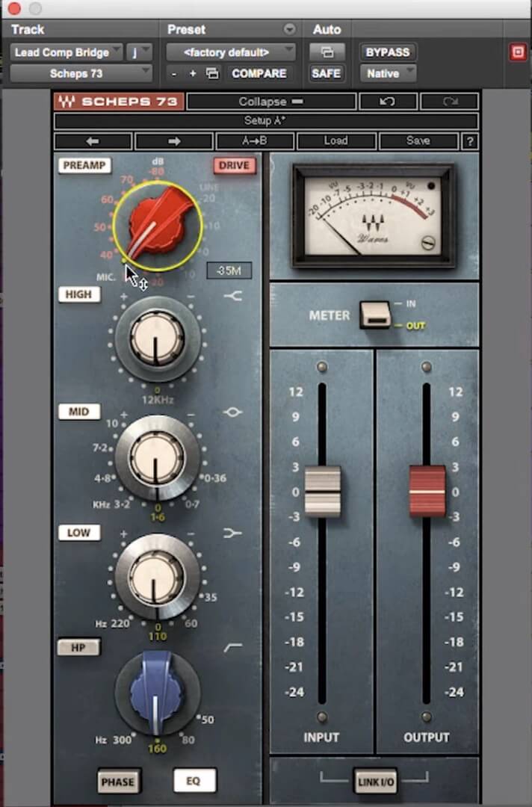
Task: Toggle the LINK I/O button
Action: tap(376, 782)
